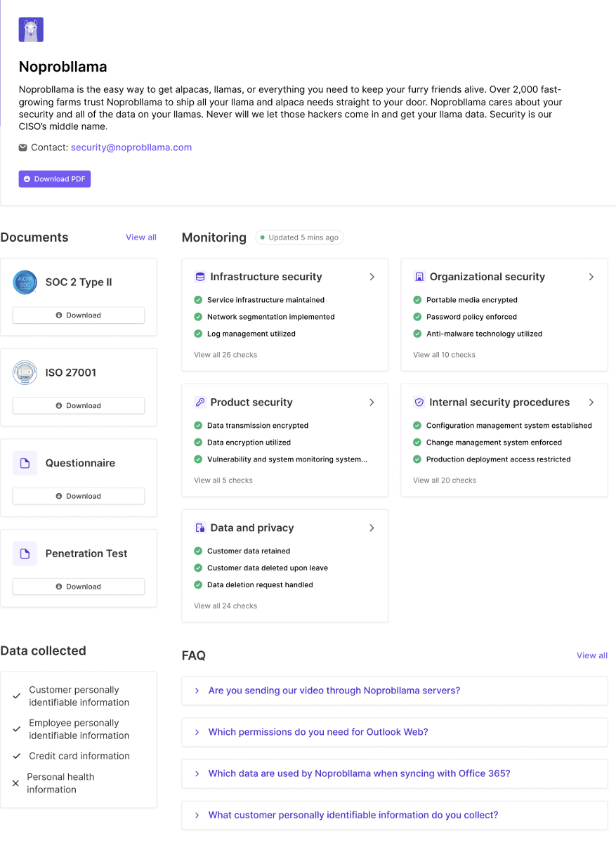Image resolution: width=616 pixels, height=850 pixels.
Task: Click the Internal security procedures heading
Action: [499, 403]
